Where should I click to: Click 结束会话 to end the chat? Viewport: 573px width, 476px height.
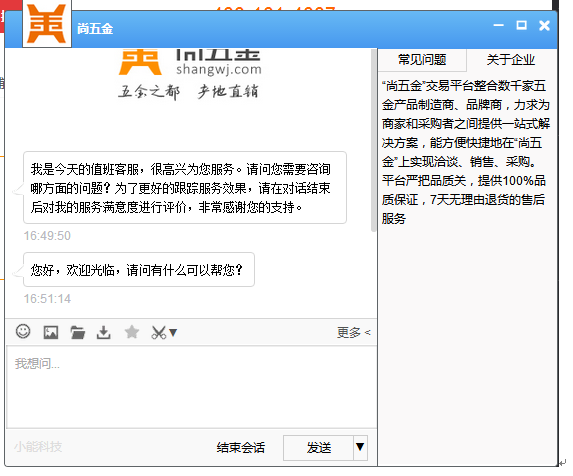(240, 448)
